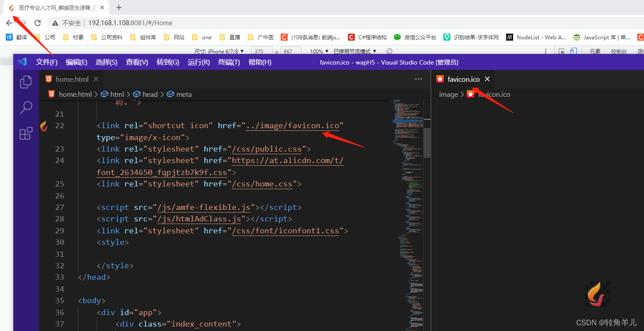
Task: Open 帮助(H) menu in VS Code
Action: coord(260,62)
